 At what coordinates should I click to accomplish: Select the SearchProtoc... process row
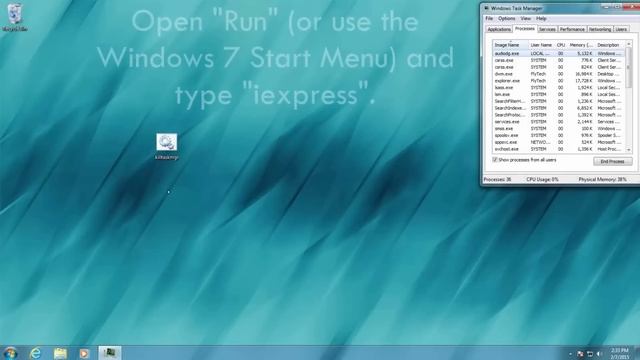click(559, 115)
